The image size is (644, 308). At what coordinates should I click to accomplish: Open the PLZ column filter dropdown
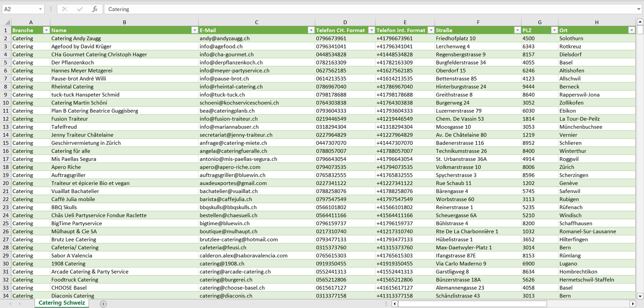(554, 30)
